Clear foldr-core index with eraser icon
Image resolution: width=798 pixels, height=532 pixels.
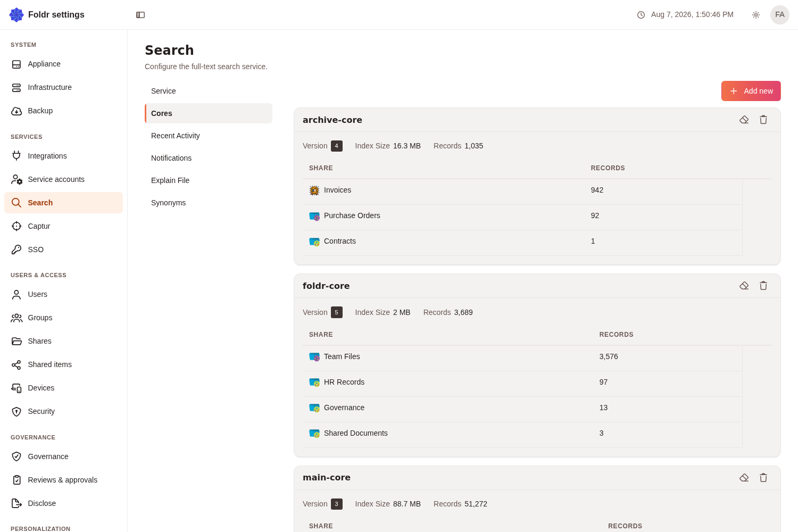pos(744,286)
